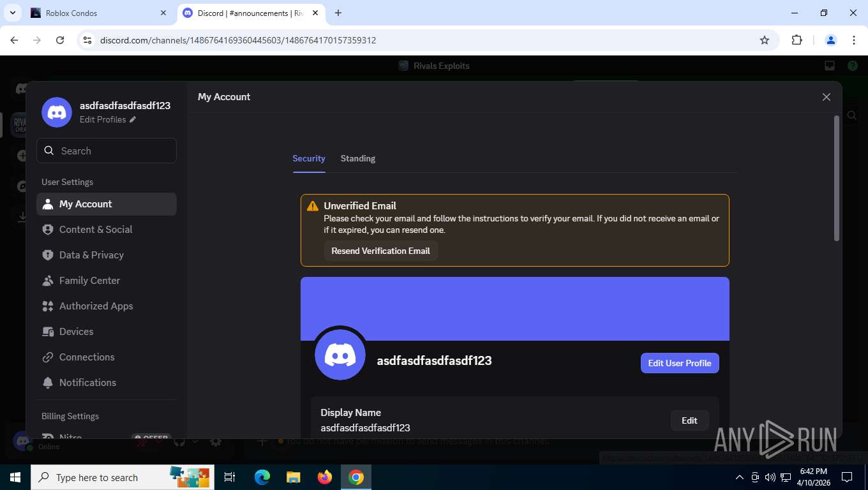Open the Chrome profile menu
The width and height of the screenshot is (868, 490).
point(831,40)
